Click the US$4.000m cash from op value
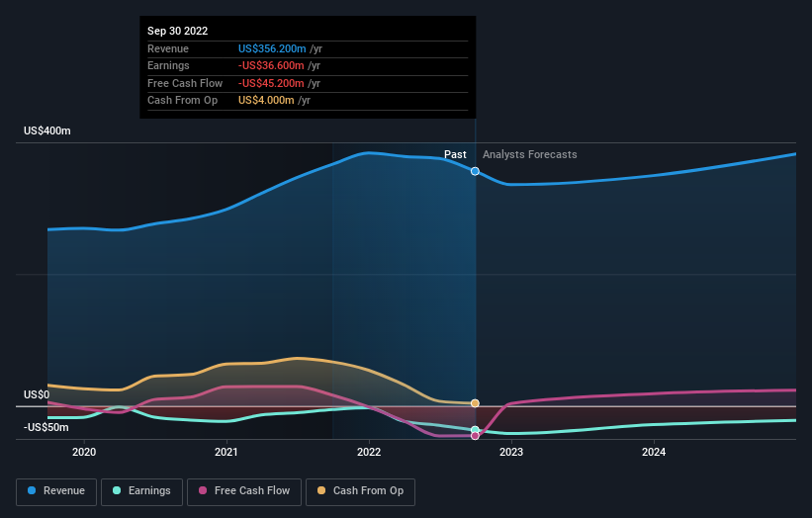The height and width of the screenshot is (518, 812). [266, 101]
